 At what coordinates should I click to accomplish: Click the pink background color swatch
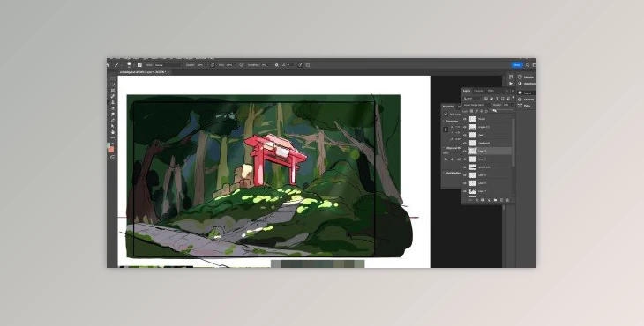[x=111, y=150]
